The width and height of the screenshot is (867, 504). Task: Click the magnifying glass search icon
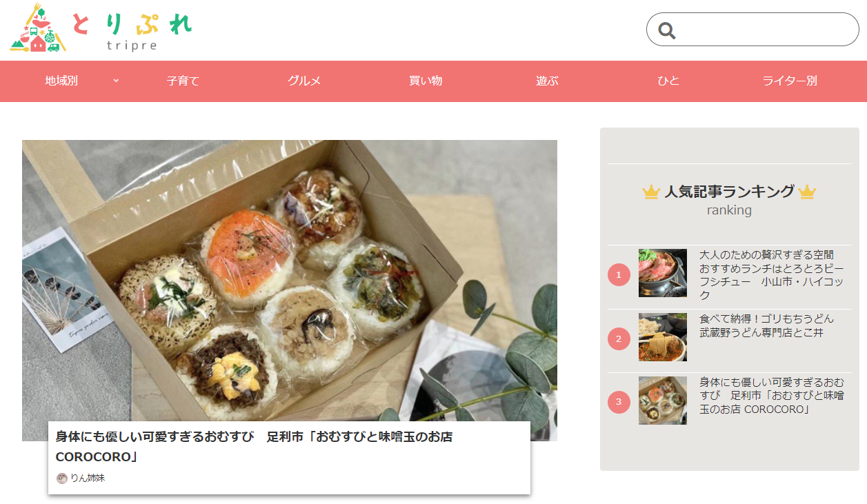[x=666, y=30]
